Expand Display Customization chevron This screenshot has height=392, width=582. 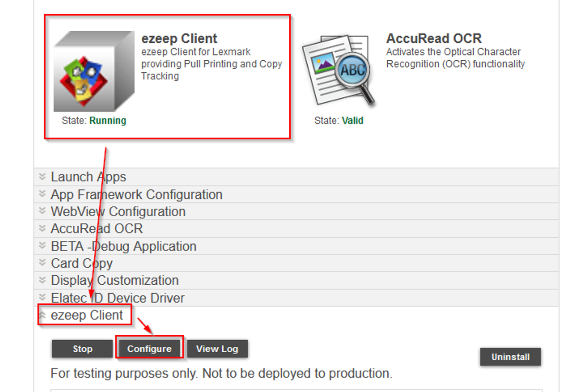click(x=42, y=280)
